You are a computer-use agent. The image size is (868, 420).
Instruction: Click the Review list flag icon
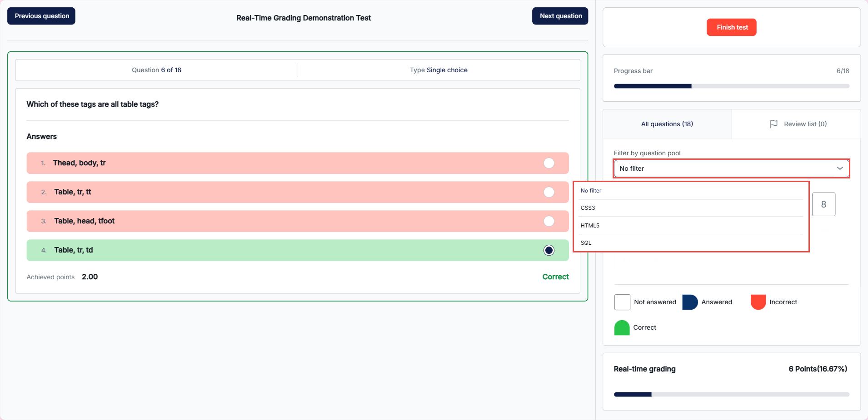[x=773, y=124]
